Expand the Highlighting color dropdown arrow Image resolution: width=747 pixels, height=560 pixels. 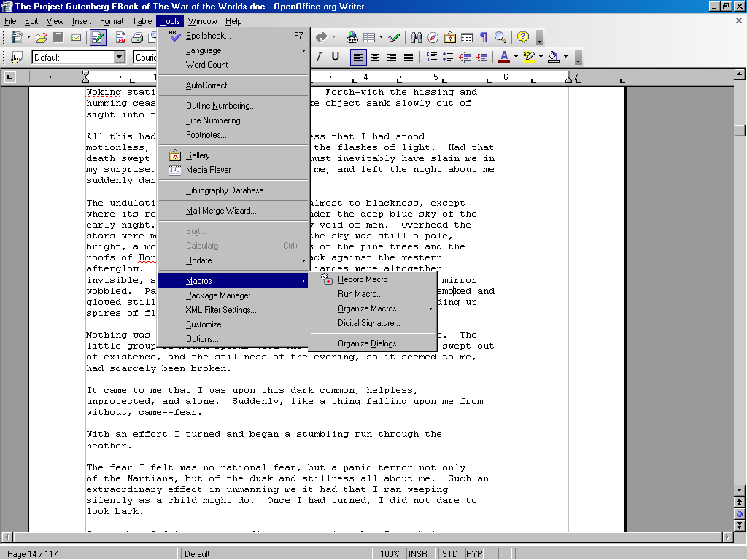point(541,57)
